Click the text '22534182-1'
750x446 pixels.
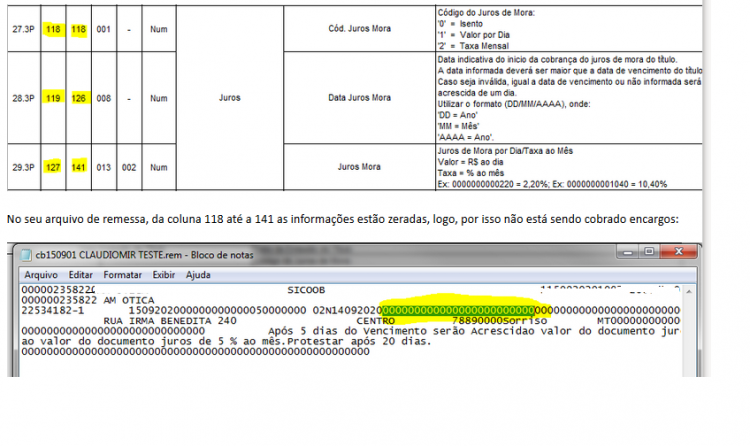tap(53, 311)
